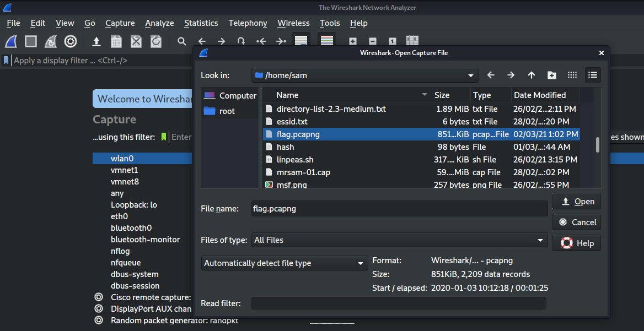Click the zoom out minus icon
This screenshot has width=644, height=331.
[373, 41]
